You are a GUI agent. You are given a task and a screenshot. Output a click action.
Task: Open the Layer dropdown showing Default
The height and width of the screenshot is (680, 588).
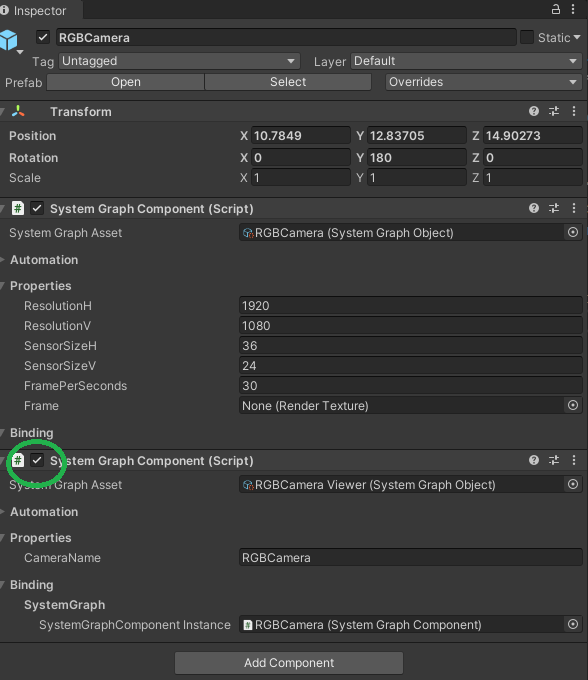[466, 61]
